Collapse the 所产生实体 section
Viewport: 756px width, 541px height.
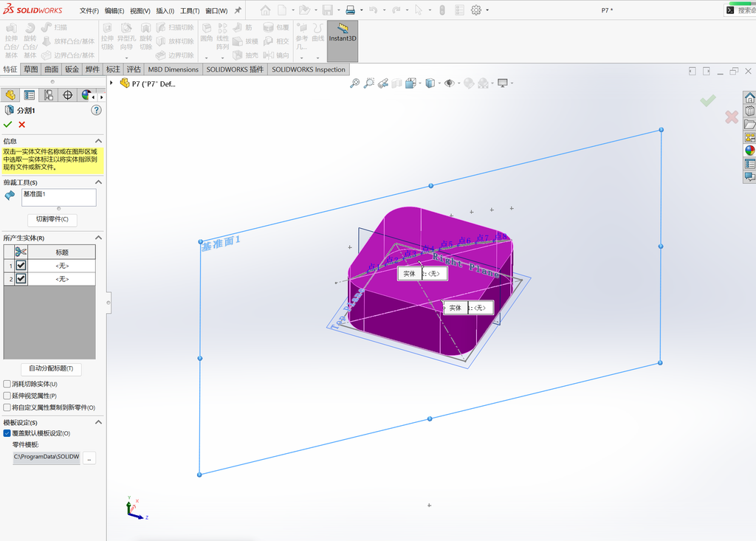coord(98,238)
